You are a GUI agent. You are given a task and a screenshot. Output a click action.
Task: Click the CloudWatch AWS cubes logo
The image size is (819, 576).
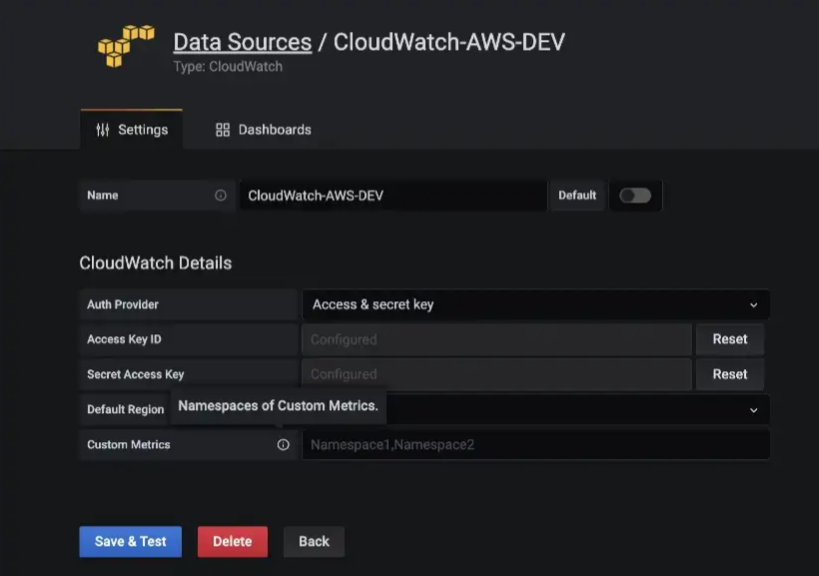pyautogui.click(x=126, y=46)
